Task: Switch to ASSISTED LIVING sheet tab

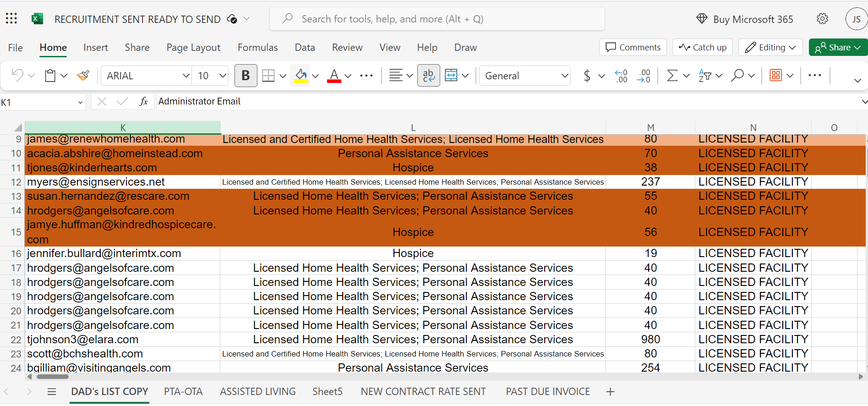Action: [x=257, y=392]
